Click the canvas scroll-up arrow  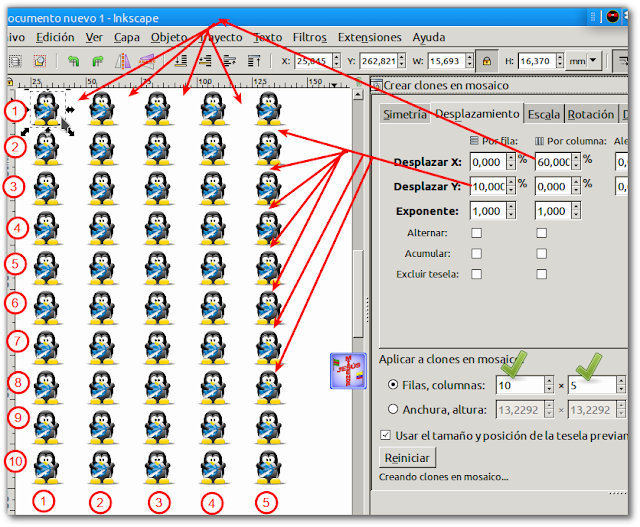[x=358, y=95]
